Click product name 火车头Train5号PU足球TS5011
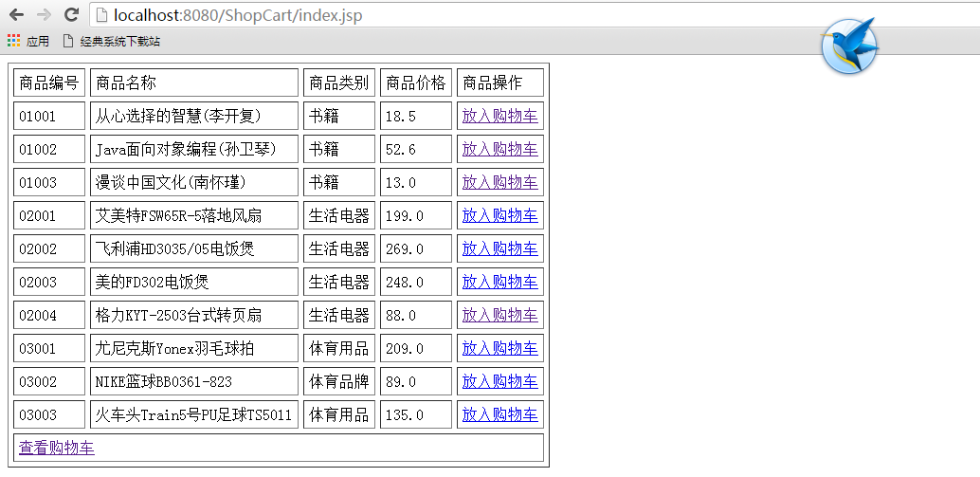The width and height of the screenshot is (980, 477). [193, 413]
